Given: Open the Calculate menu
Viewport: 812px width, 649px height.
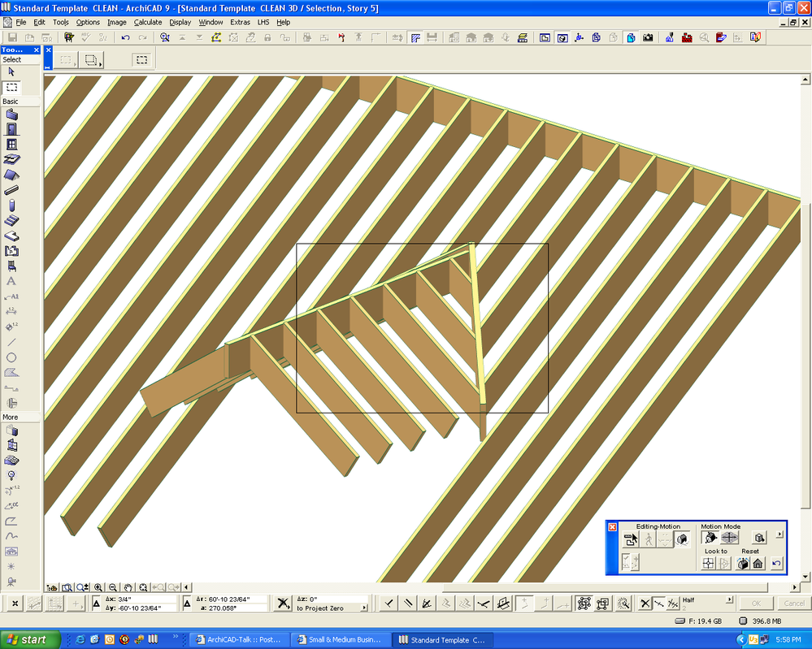Looking at the screenshot, I should tap(148, 22).
